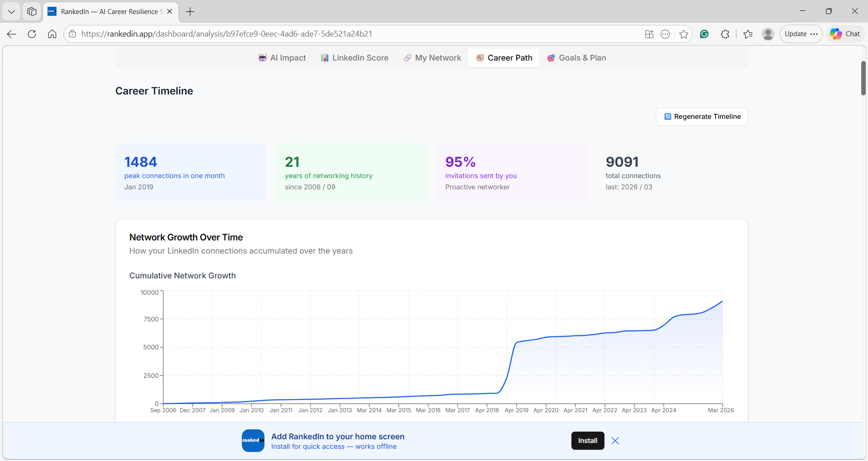Click the page vertical scrollbar thumb
868x461 pixels.
tap(863, 78)
